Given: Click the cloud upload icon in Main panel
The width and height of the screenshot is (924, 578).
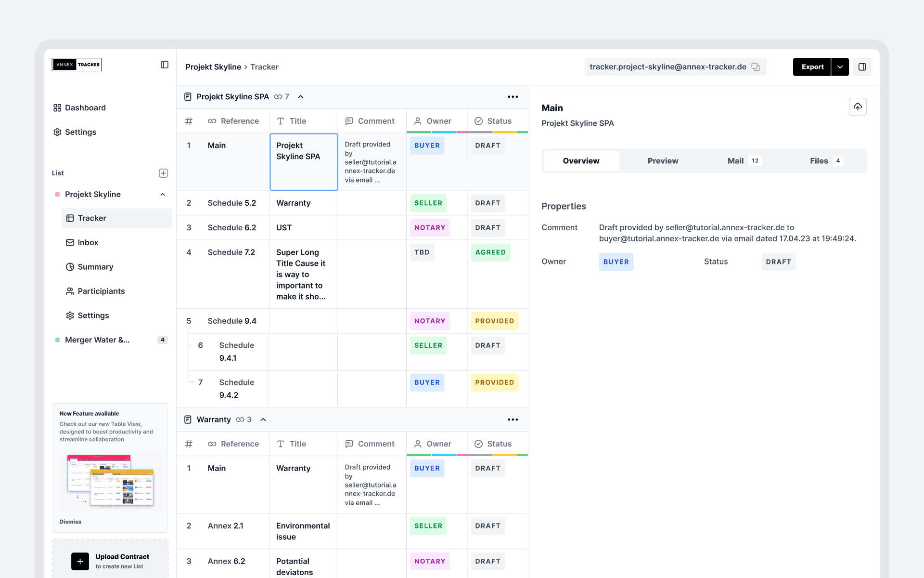Looking at the screenshot, I should pos(858,107).
